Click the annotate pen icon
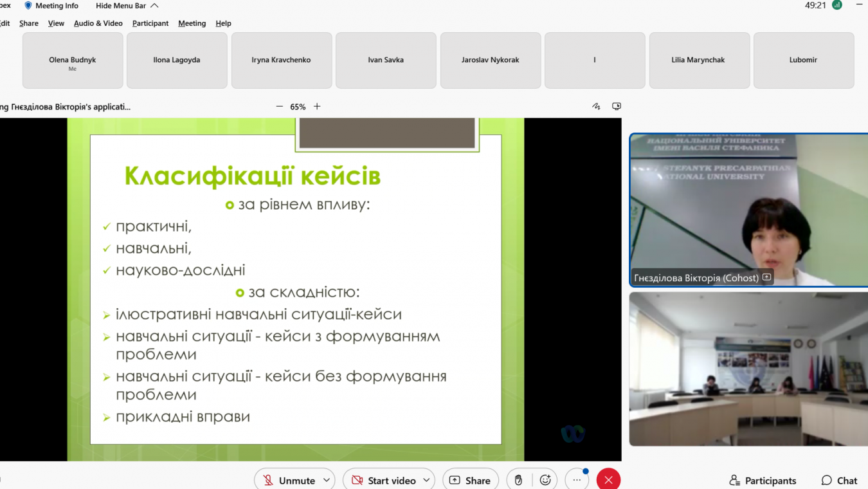868x489 pixels. [x=596, y=107]
